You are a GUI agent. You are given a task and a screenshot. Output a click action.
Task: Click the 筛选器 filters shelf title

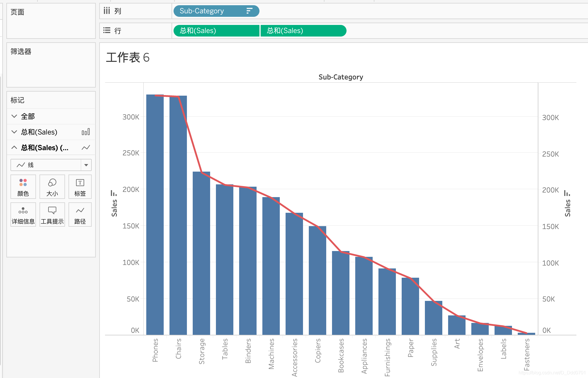[21, 52]
